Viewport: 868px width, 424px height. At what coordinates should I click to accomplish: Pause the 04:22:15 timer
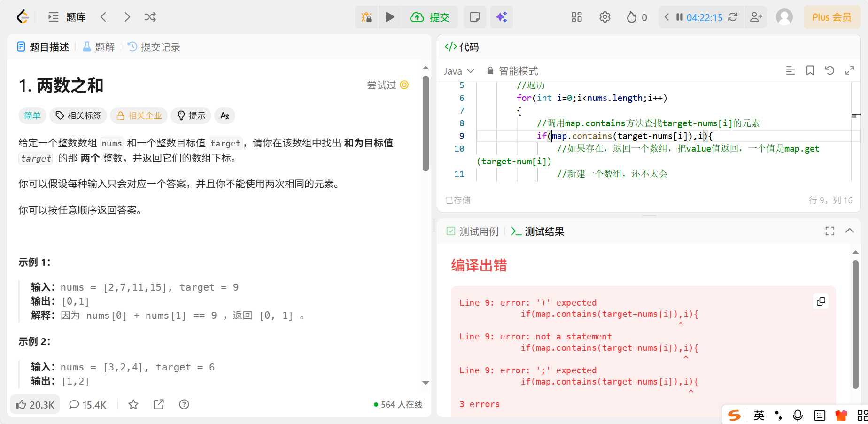679,17
